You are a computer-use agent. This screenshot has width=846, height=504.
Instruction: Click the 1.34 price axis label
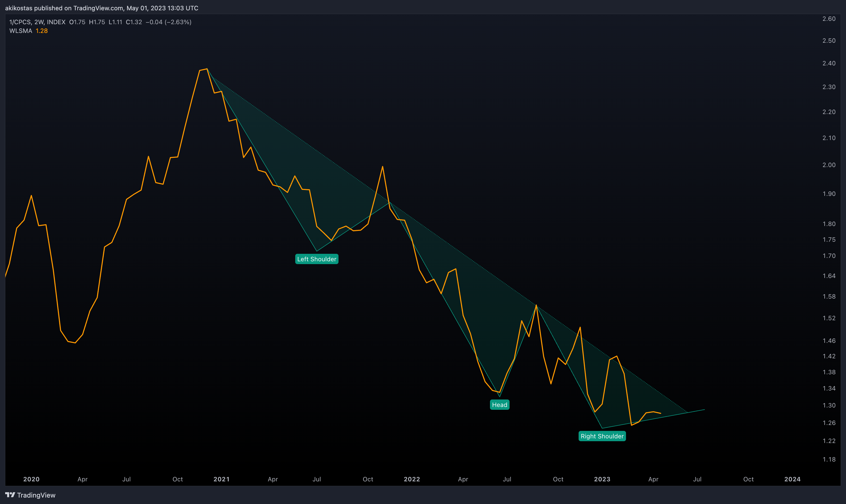click(829, 388)
